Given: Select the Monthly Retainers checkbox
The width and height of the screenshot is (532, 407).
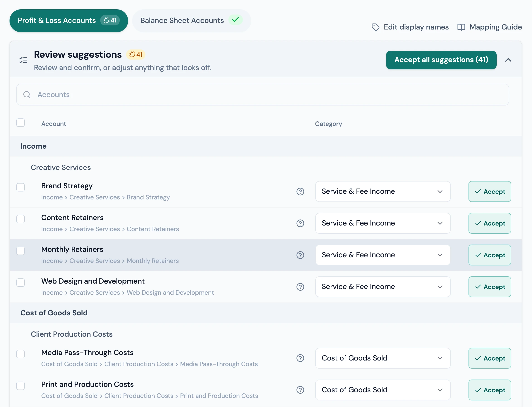Looking at the screenshot, I should 21,250.
